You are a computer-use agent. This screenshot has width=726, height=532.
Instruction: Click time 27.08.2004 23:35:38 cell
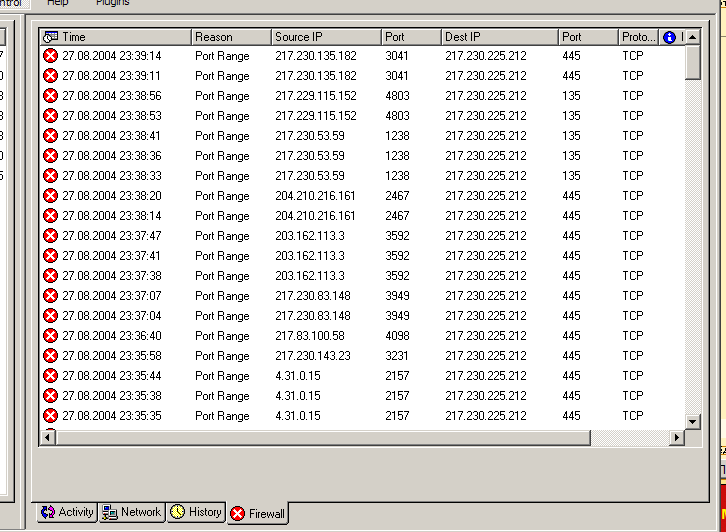point(112,396)
